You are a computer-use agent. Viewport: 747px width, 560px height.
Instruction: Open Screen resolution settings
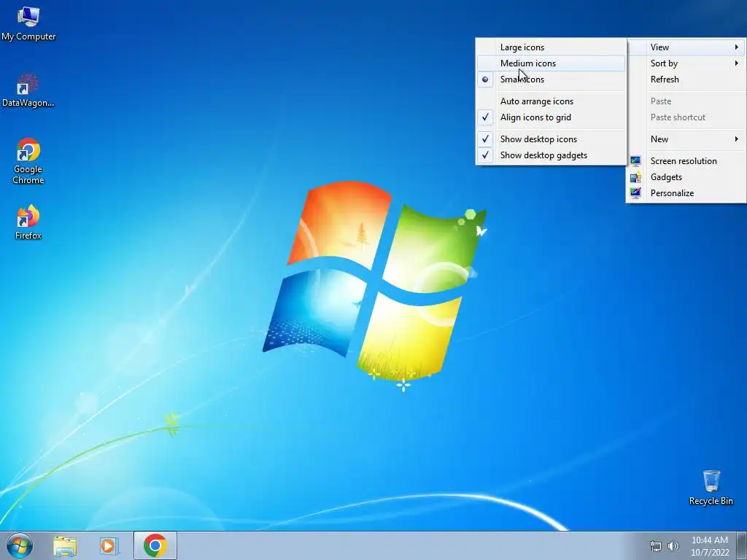click(x=686, y=161)
